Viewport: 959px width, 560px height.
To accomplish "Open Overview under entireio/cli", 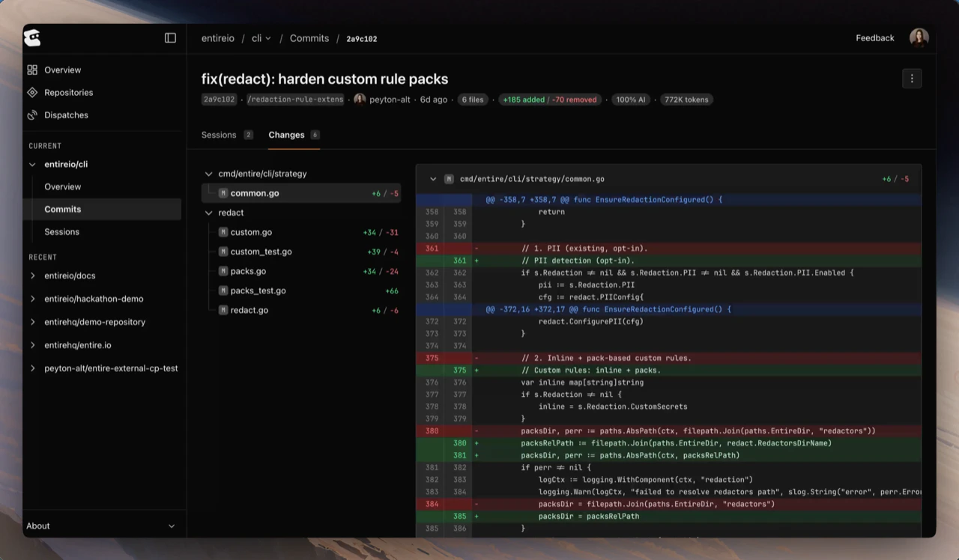I will pyautogui.click(x=63, y=186).
